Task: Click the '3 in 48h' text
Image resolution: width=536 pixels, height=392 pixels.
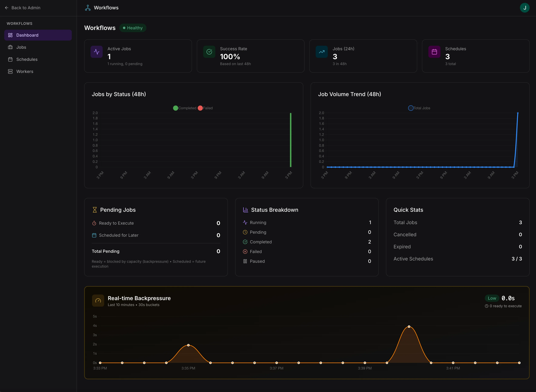Action: click(x=339, y=64)
